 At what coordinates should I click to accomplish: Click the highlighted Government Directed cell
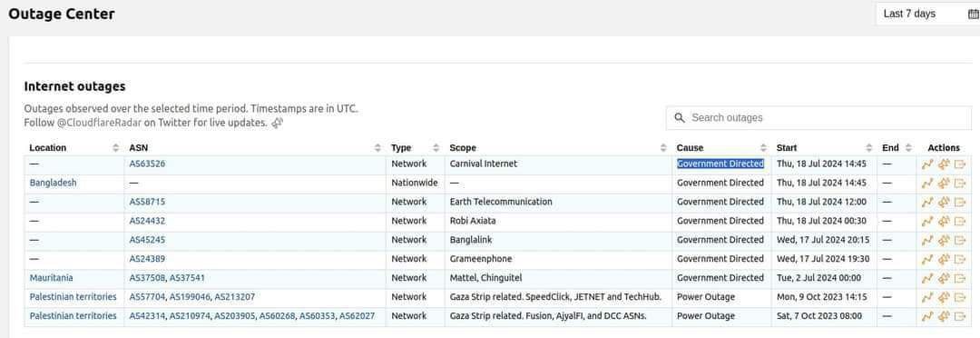tap(720, 164)
